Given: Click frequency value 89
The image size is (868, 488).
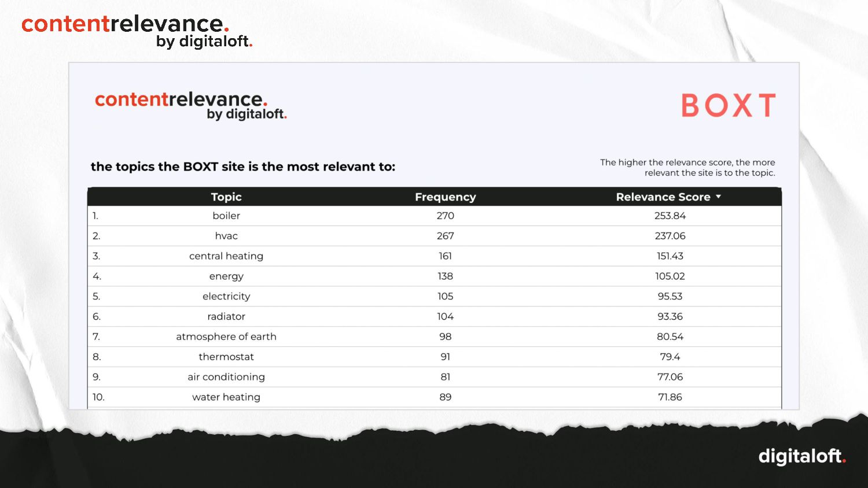Looking at the screenshot, I should coord(445,397).
